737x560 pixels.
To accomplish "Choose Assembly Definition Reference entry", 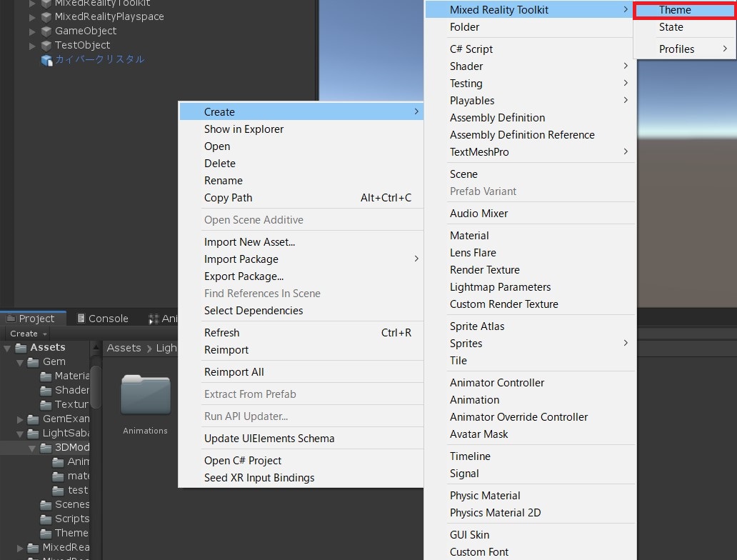I will 529,135.
